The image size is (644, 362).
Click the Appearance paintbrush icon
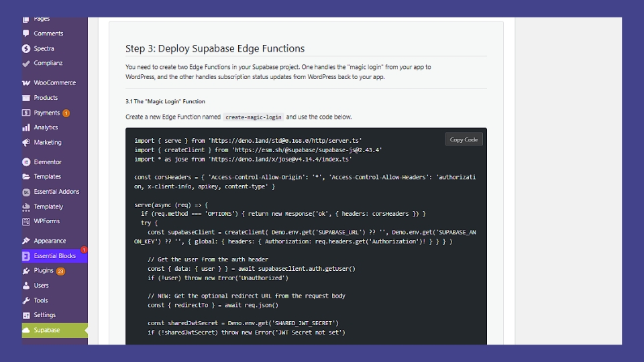26,241
